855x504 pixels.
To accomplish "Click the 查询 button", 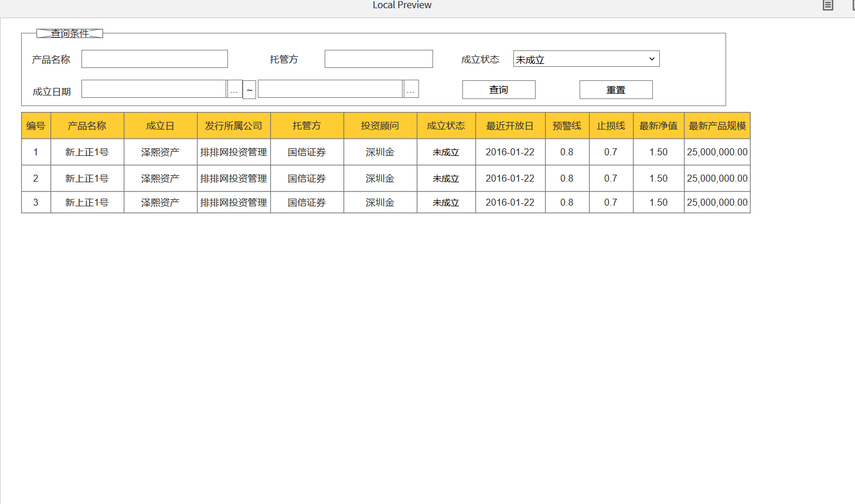I will (x=499, y=90).
